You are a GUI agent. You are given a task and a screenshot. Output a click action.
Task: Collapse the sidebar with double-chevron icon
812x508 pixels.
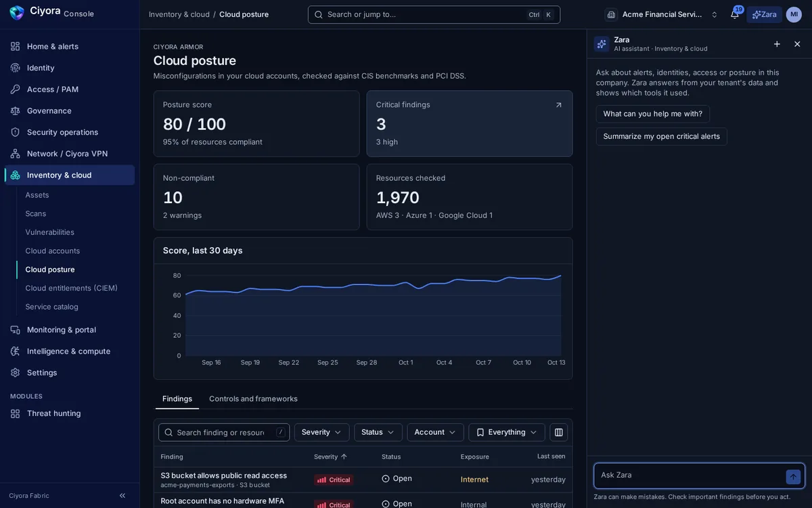[x=122, y=496]
